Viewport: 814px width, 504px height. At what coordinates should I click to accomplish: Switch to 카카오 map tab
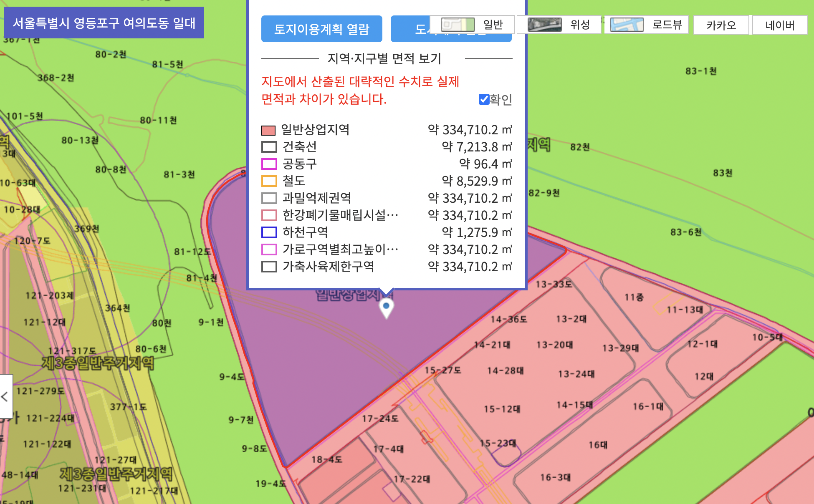tap(721, 25)
